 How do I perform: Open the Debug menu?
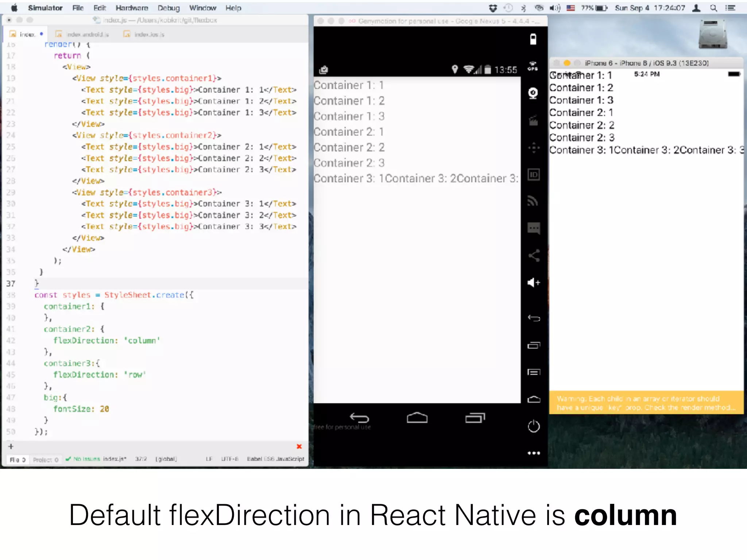pos(169,8)
